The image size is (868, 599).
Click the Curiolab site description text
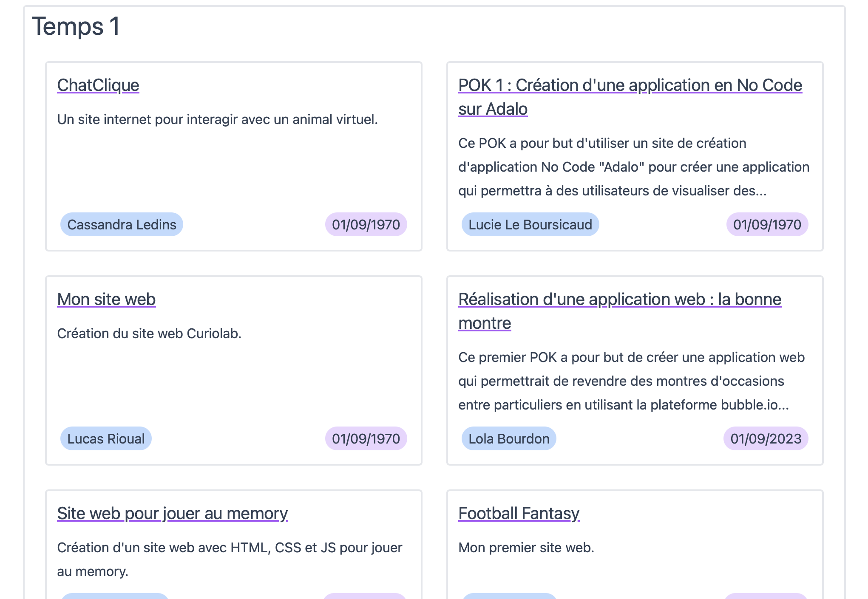coord(149,334)
